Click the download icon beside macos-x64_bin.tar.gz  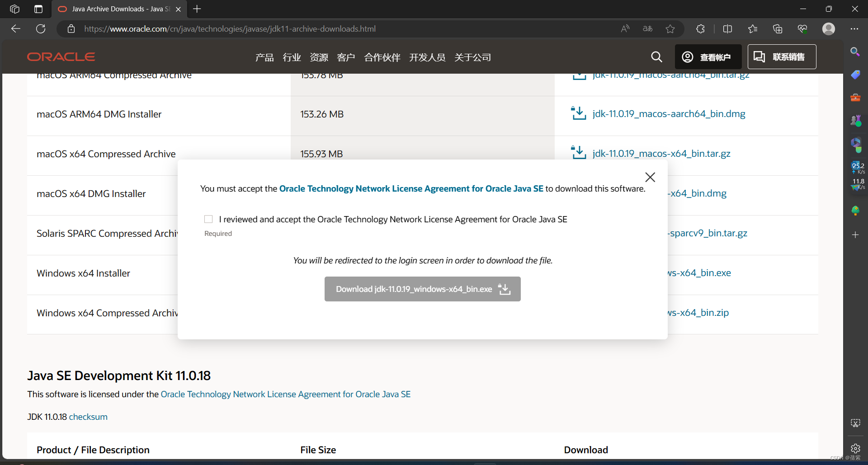tap(579, 153)
